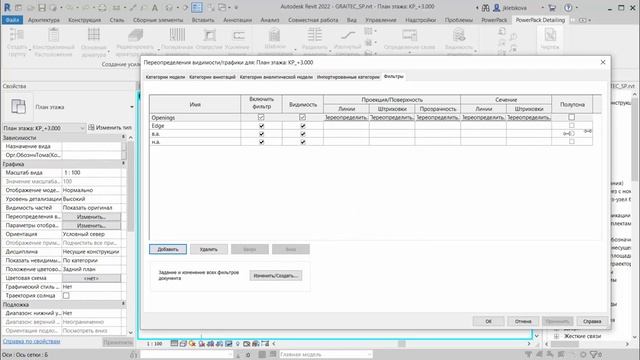This screenshot has width=640, height=360.
Task: Open the customize quick access toolbar arrow
Action: (x=236, y=7)
